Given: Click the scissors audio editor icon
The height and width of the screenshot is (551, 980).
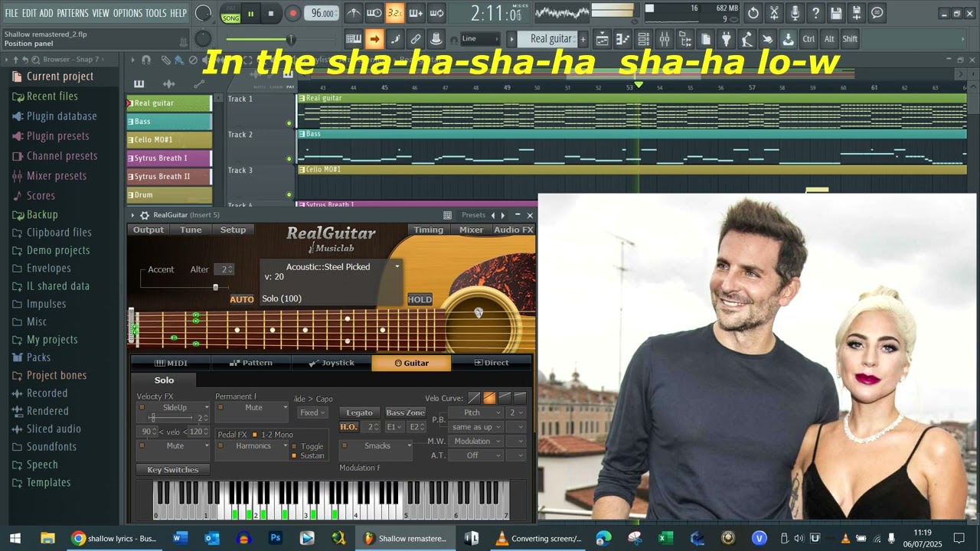Looking at the screenshot, I should tap(774, 13).
